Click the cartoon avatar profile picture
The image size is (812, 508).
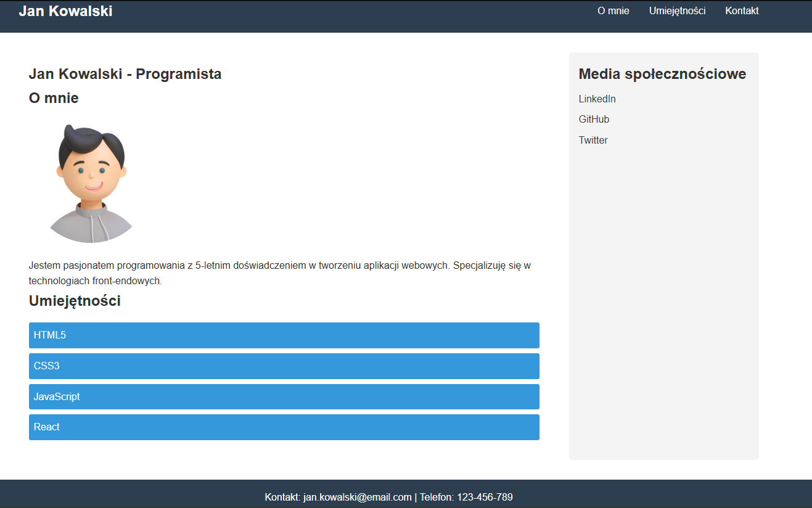coord(91,183)
